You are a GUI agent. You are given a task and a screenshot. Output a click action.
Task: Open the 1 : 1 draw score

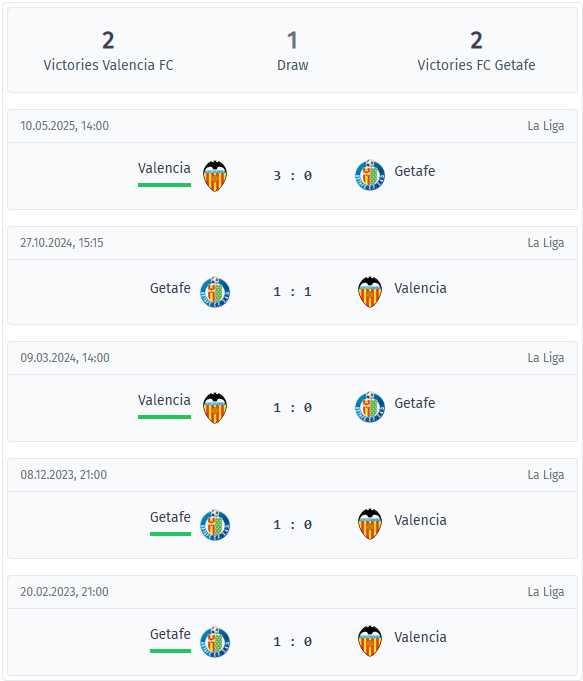coord(292,291)
